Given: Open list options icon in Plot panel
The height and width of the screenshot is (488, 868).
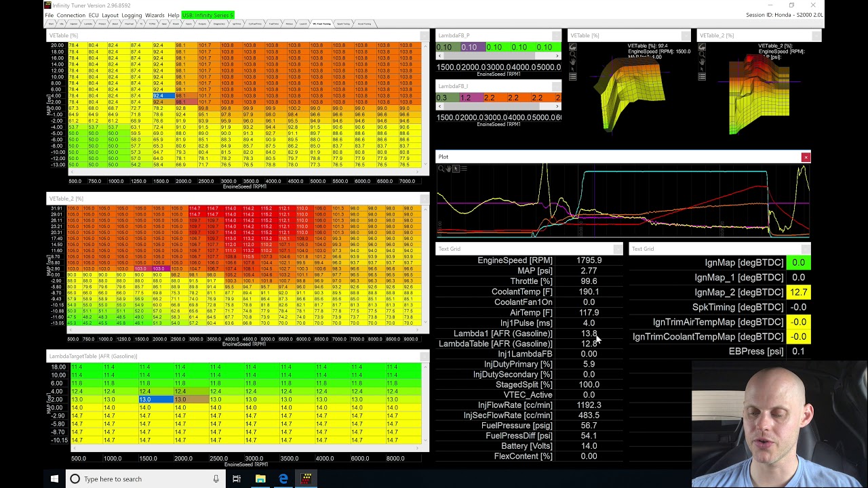Looking at the screenshot, I should tap(464, 169).
